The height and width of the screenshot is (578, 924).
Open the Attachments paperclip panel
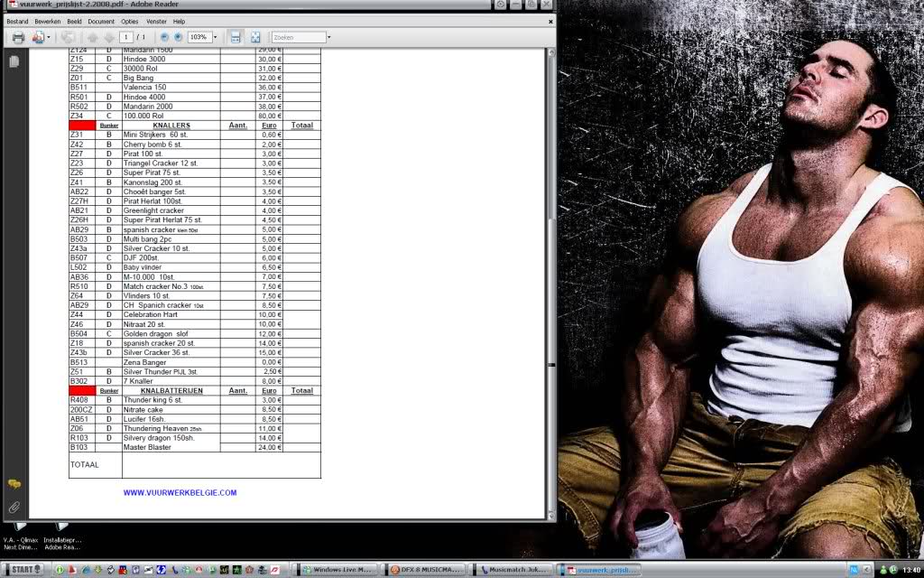tap(14, 508)
